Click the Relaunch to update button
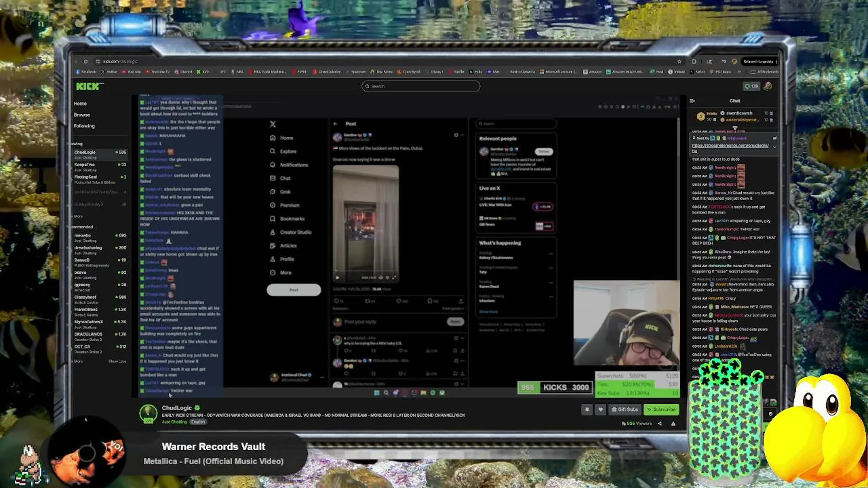This screenshot has width=868, height=488. click(759, 61)
